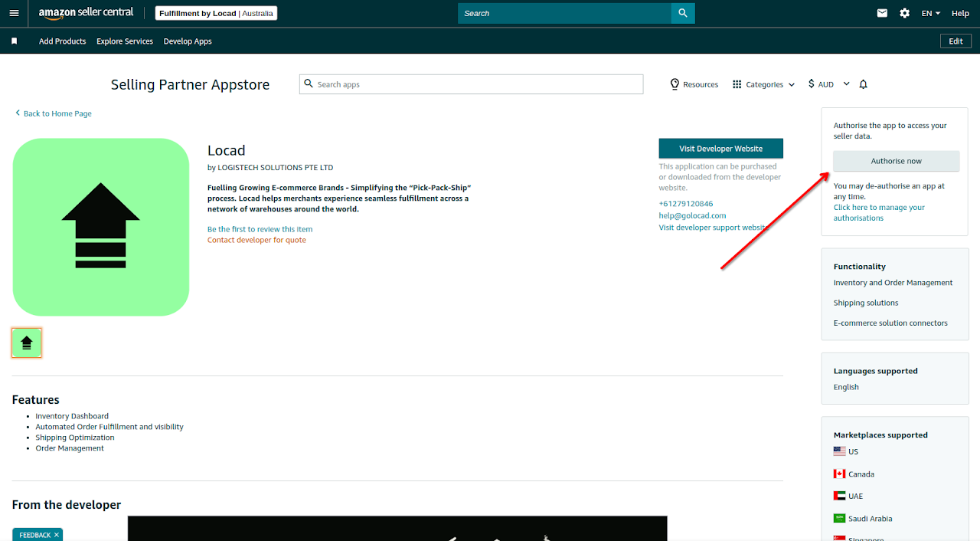Click Automated Order Fulfillment and visibility text
980x541 pixels.
pos(109,427)
